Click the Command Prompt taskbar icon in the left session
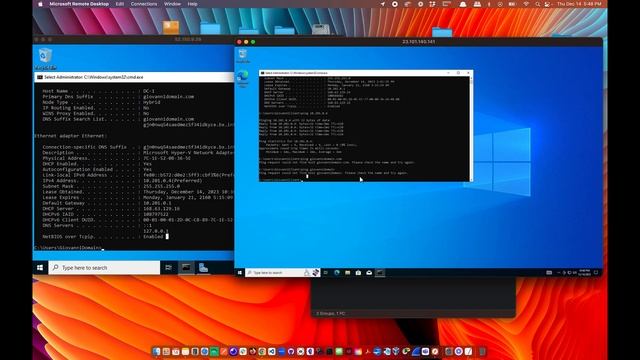 (186, 268)
